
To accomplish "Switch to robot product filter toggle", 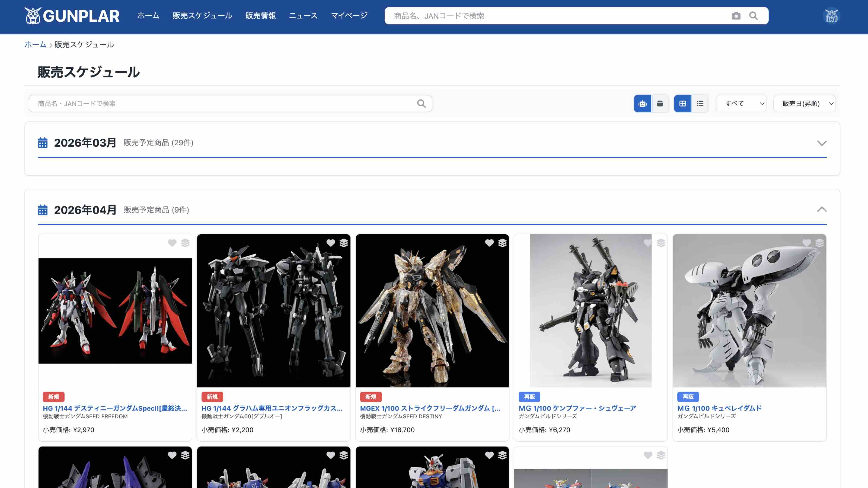I will coord(642,103).
